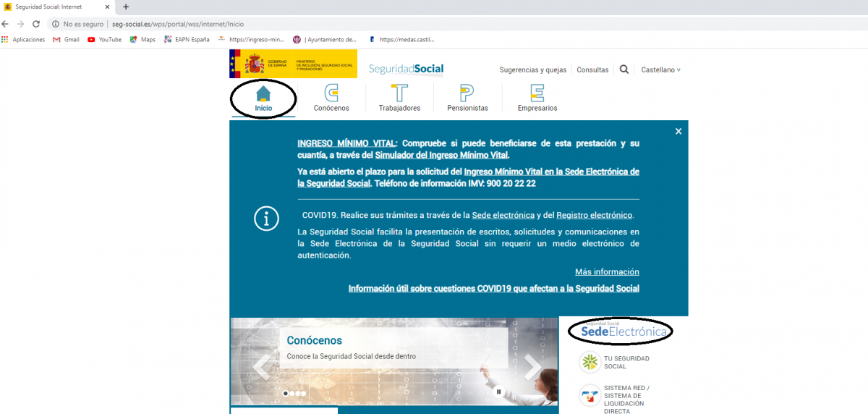Go forward in the browser
The height and width of the screenshot is (414, 868).
click(x=21, y=24)
